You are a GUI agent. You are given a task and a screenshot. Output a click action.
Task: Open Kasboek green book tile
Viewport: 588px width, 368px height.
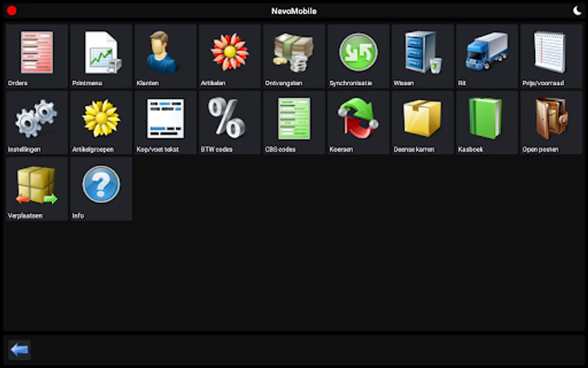pos(487,123)
